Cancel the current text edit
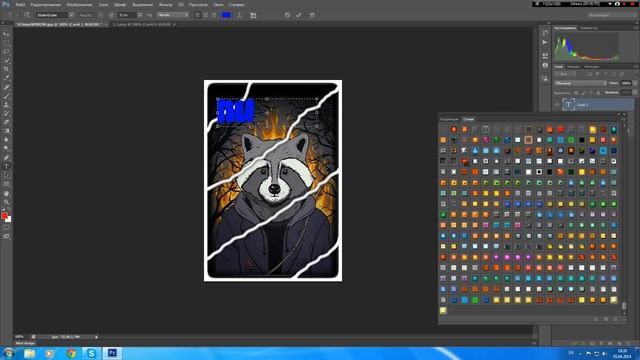This screenshot has width=640, height=360. pos(287,15)
